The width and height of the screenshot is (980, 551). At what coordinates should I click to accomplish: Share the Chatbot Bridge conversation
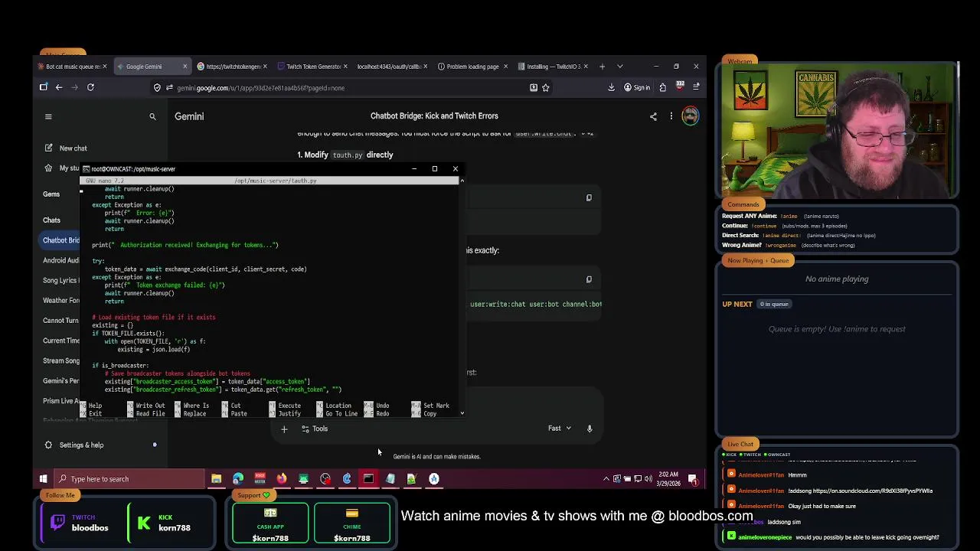coord(653,116)
